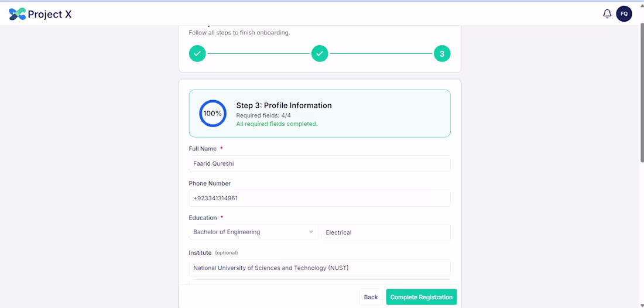Click the Step 3: Profile Information heading
The width and height of the screenshot is (644, 308).
tap(284, 105)
